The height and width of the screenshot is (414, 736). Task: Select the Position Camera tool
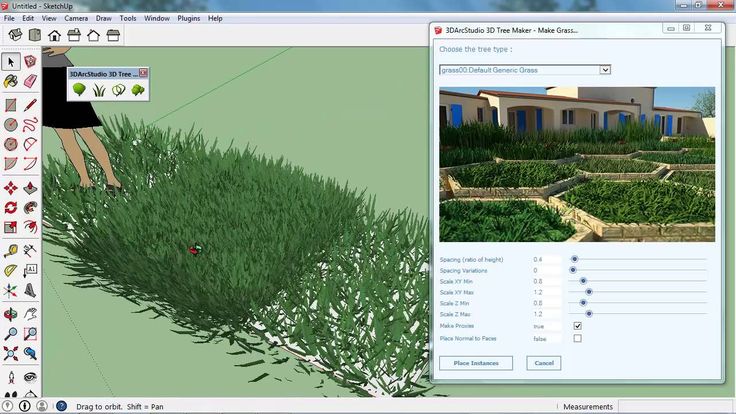click(11, 377)
